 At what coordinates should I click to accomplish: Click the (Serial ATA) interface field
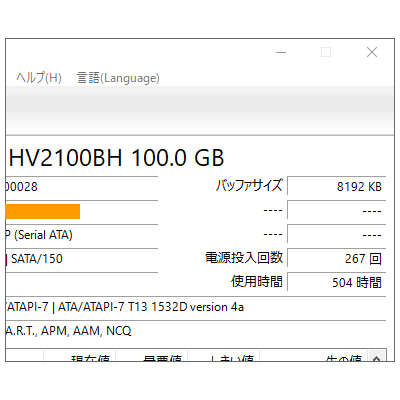tap(82, 235)
